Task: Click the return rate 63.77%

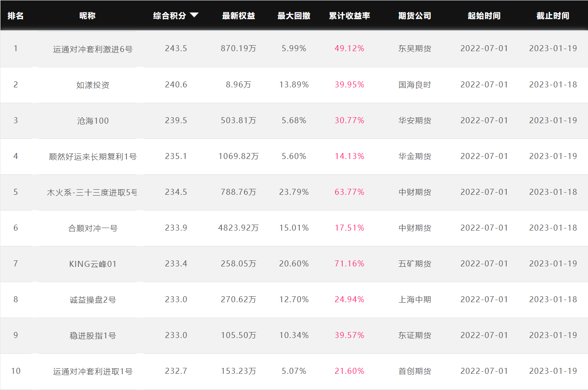Action: click(350, 192)
